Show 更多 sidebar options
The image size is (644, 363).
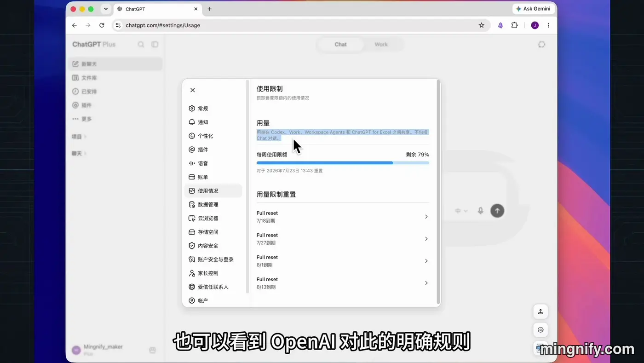click(115, 119)
